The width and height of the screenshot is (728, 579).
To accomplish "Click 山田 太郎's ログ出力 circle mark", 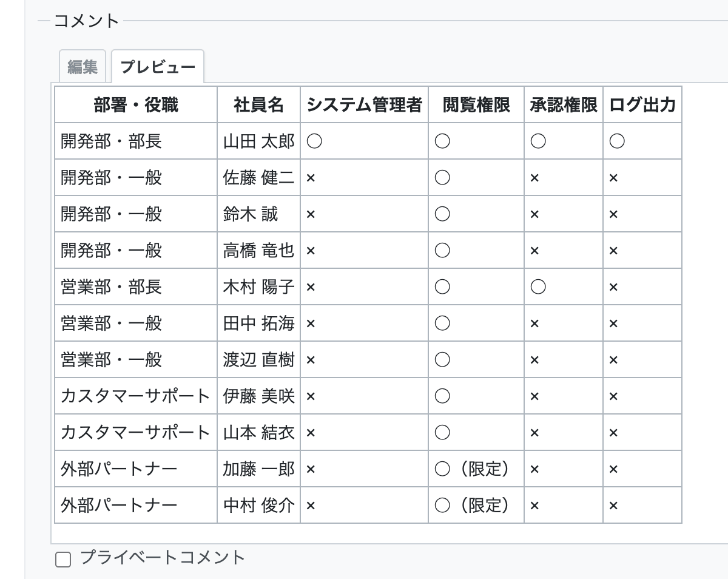I will pos(617,141).
